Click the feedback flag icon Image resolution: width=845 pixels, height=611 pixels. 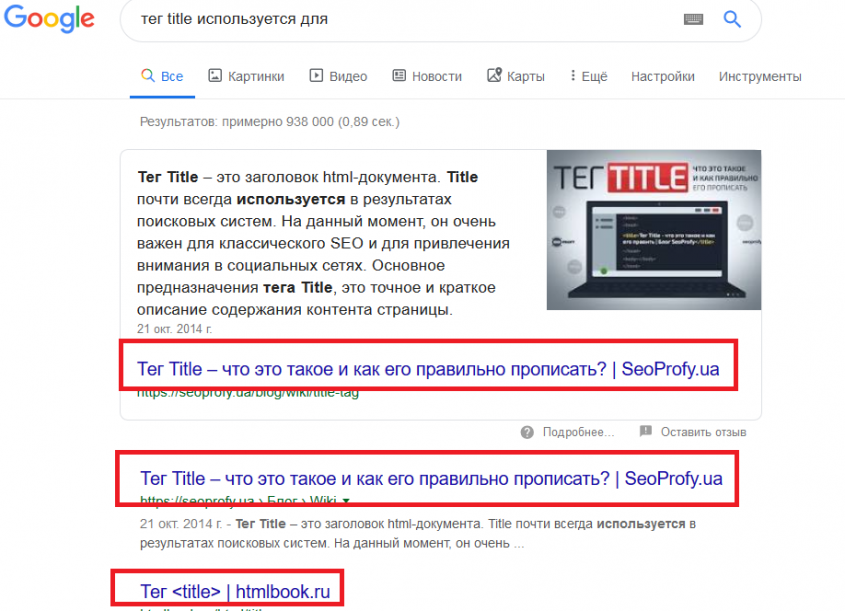coord(646,431)
